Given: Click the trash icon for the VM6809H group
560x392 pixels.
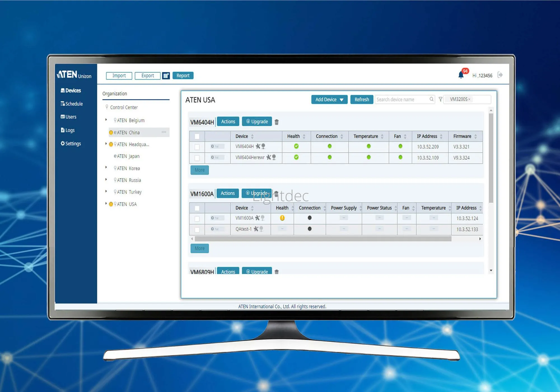Looking at the screenshot, I should point(277,272).
